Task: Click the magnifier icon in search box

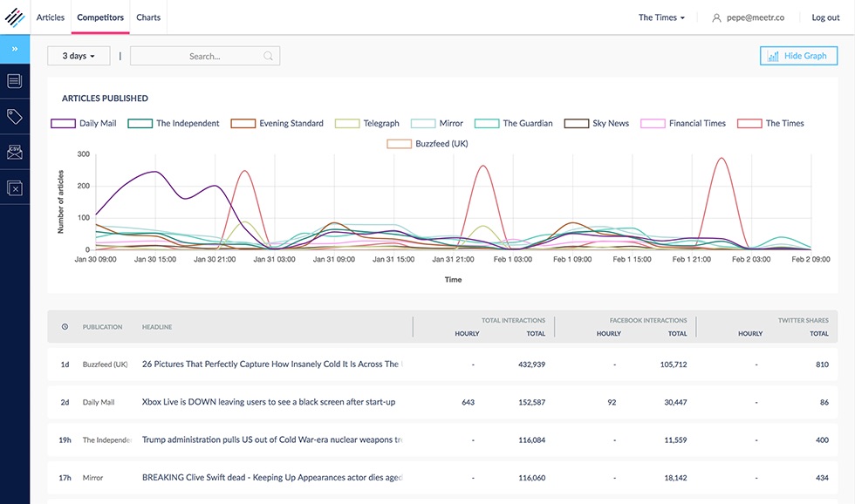Action: point(269,57)
